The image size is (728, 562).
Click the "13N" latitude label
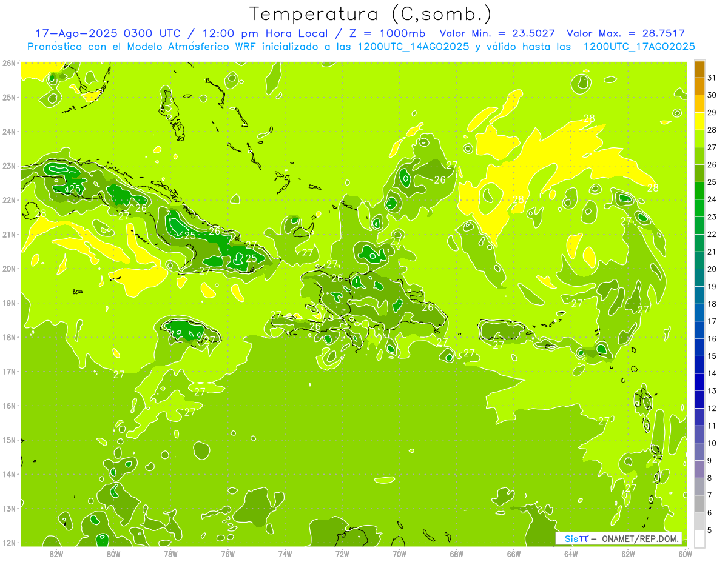click(10, 508)
